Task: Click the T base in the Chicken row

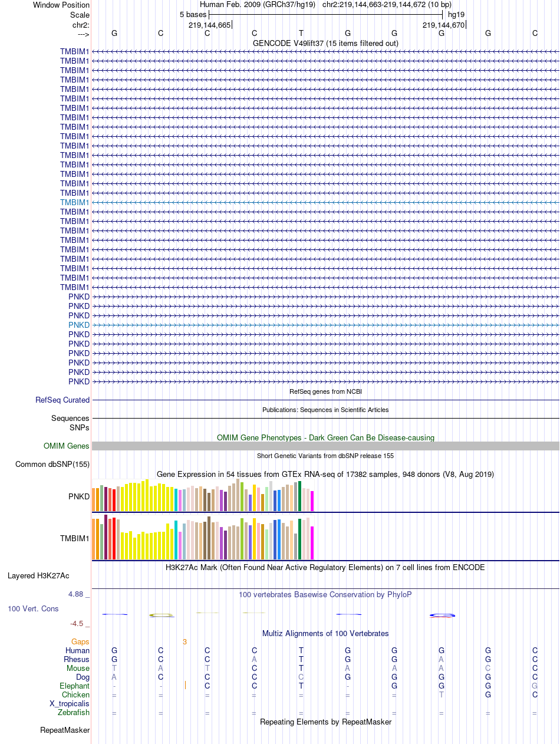Action: tap(441, 694)
